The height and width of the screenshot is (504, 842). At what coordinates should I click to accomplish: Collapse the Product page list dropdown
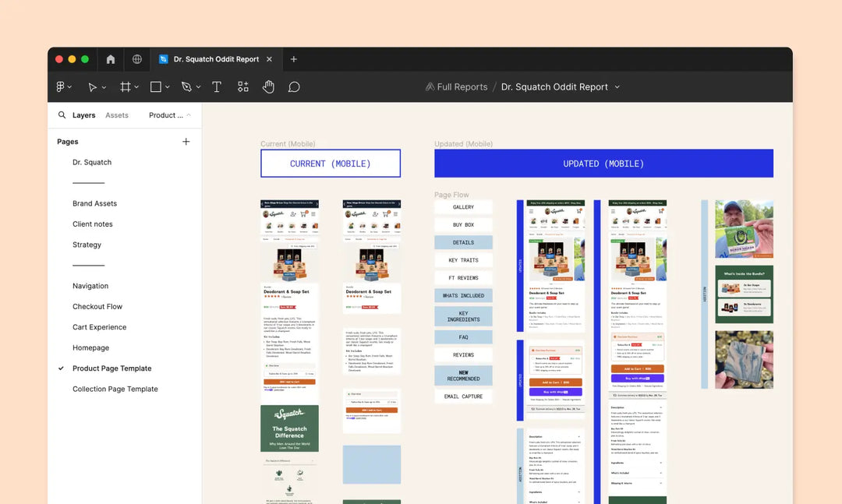188,115
